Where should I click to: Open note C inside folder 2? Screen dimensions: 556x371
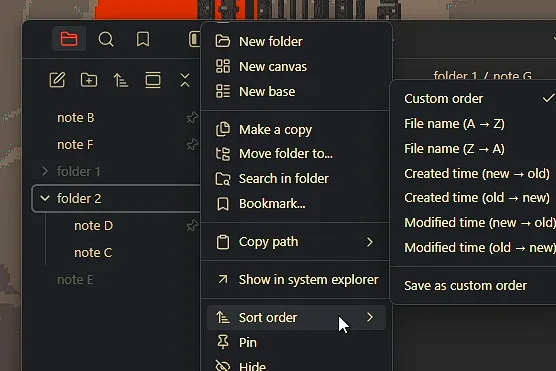click(x=93, y=252)
